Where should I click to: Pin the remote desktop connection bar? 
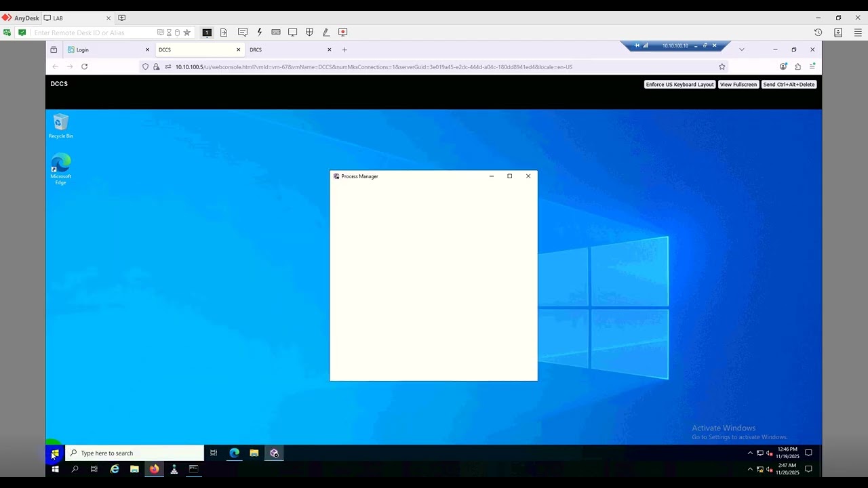tap(637, 45)
